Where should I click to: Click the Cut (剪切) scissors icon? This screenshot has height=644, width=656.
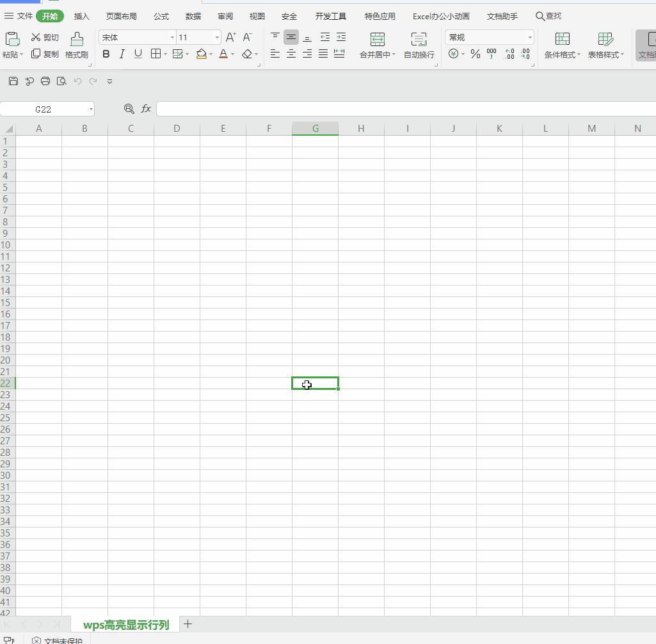point(36,38)
